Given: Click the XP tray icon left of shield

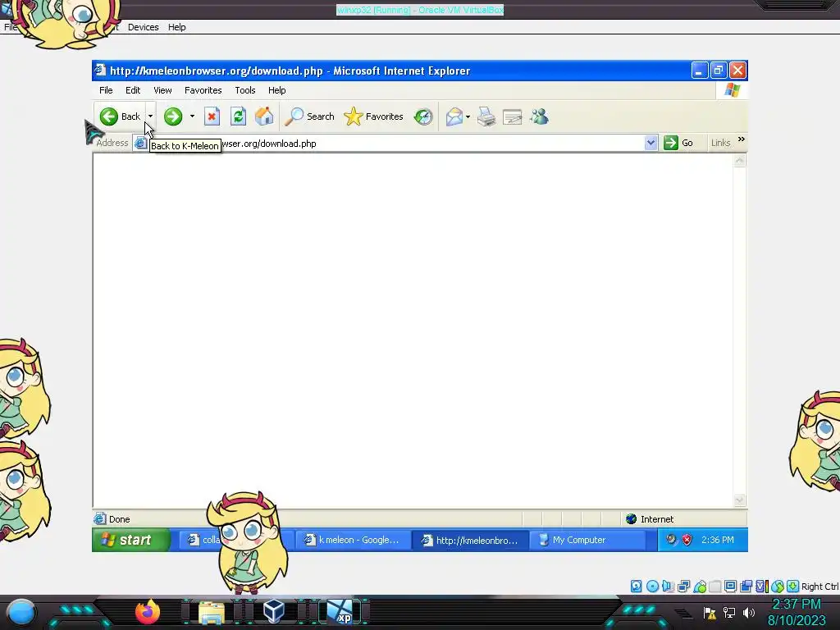Looking at the screenshot, I should pos(671,540).
